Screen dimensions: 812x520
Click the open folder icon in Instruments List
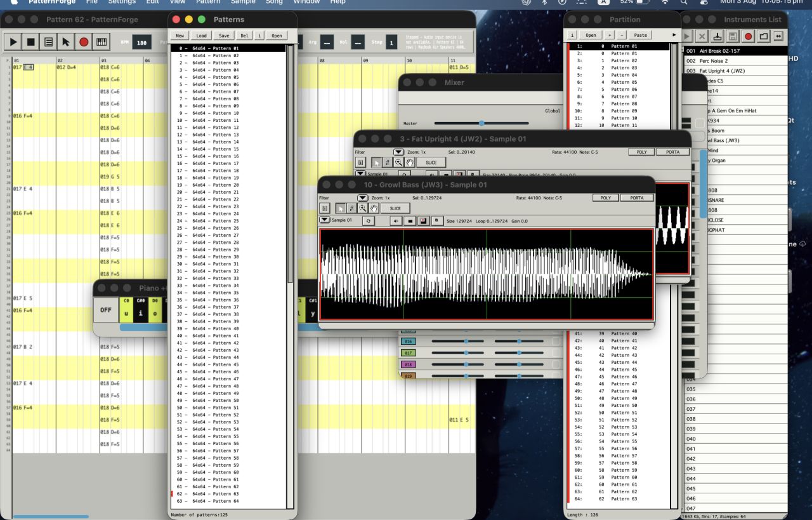click(763, 36)
